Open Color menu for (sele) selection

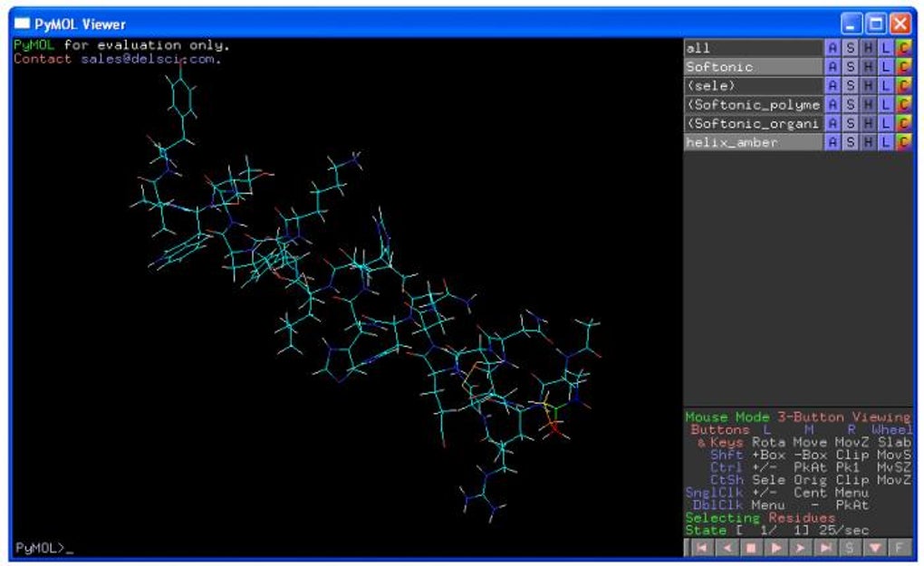click(903, 85)
